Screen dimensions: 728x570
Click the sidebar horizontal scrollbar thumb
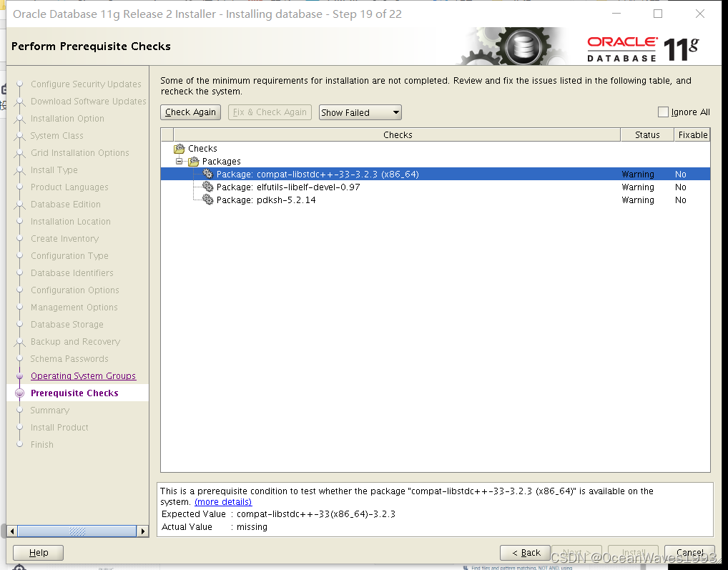pyautogui.click(x=77, y=531)
